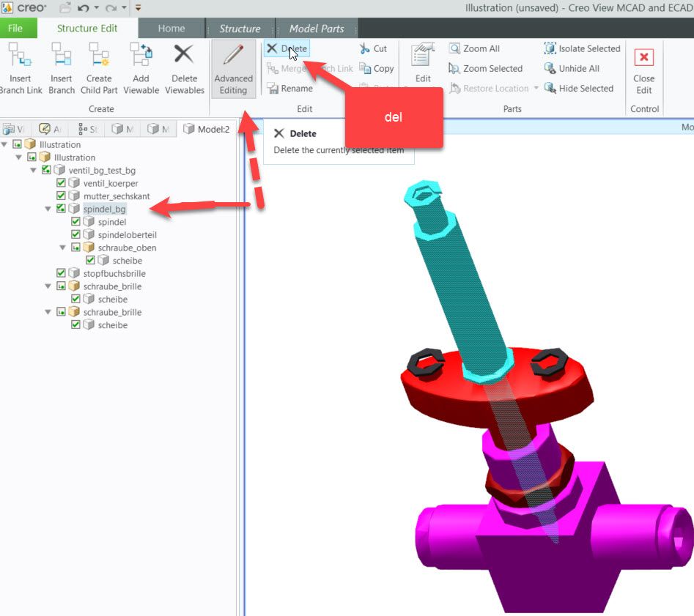The width and height of the screenshot is (694, 616).
Task: Click the top-level Illustration assembly icon
Action: 30,144
